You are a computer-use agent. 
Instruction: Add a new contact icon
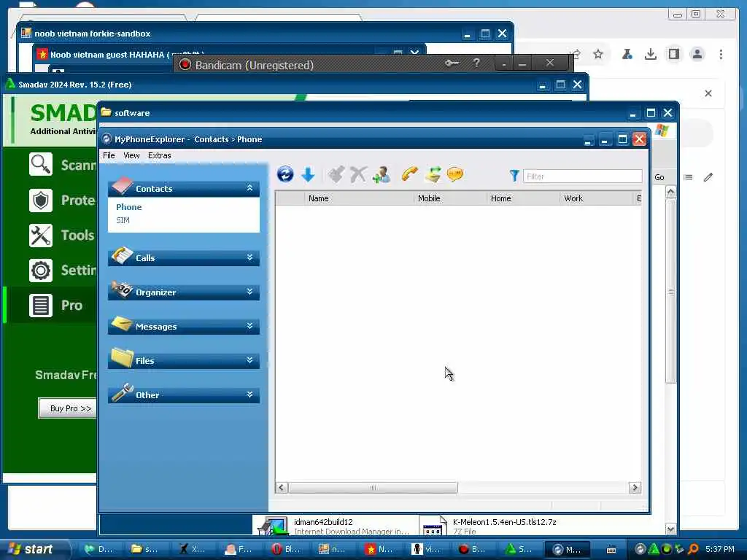coord(381,175)
